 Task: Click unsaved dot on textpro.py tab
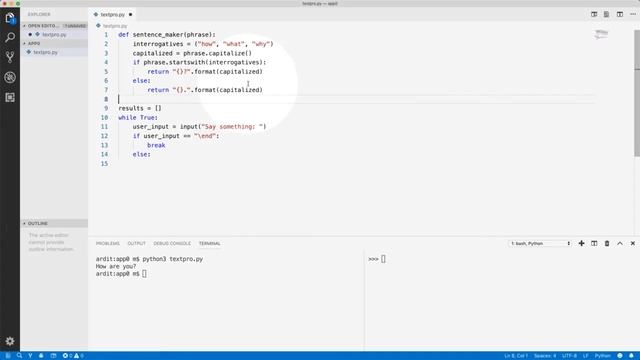(131, 15)
